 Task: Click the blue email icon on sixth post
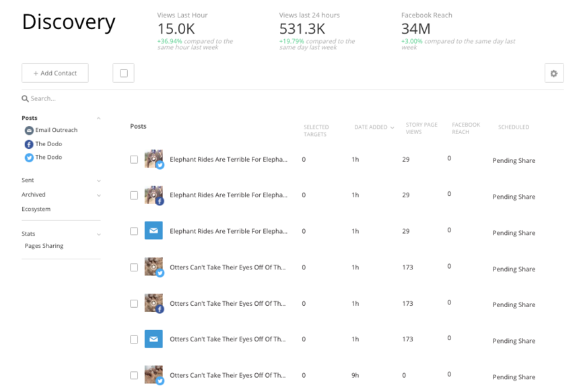click(154, 339)
